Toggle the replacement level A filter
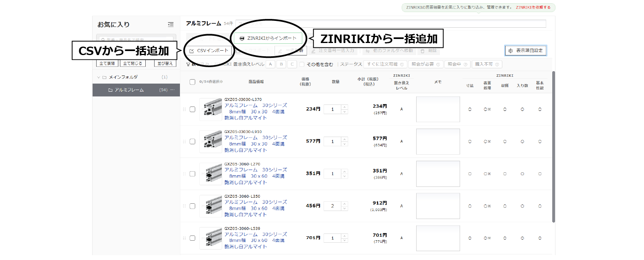 (x=270, y=64)
